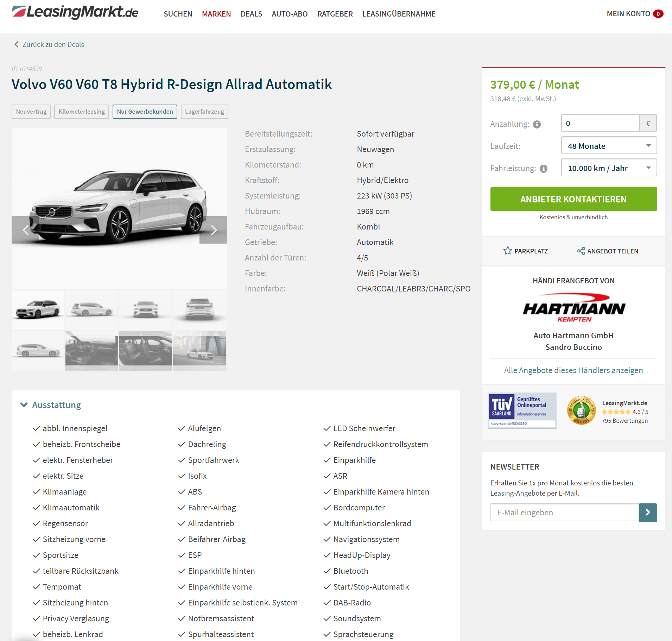Open the SUCHEN menu

[178, 14]
